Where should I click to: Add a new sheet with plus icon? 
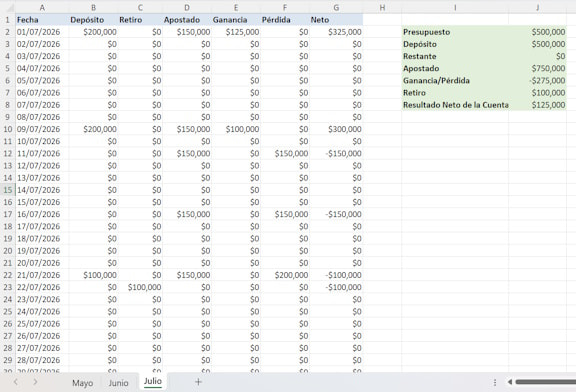(x=198, y=382)
